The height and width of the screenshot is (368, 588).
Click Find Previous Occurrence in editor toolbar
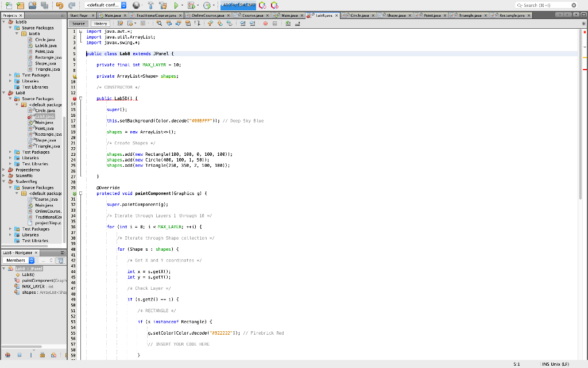pos(169,22)
